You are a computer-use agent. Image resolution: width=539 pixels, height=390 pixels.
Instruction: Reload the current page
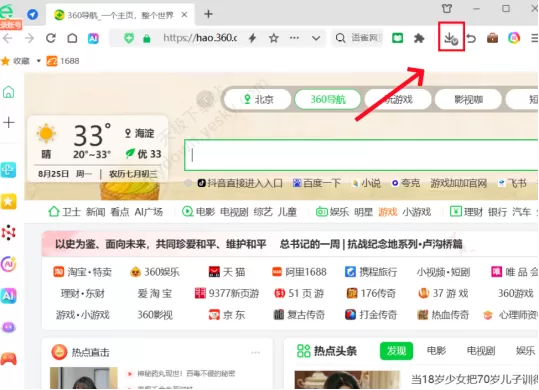(x=51, y=38)
